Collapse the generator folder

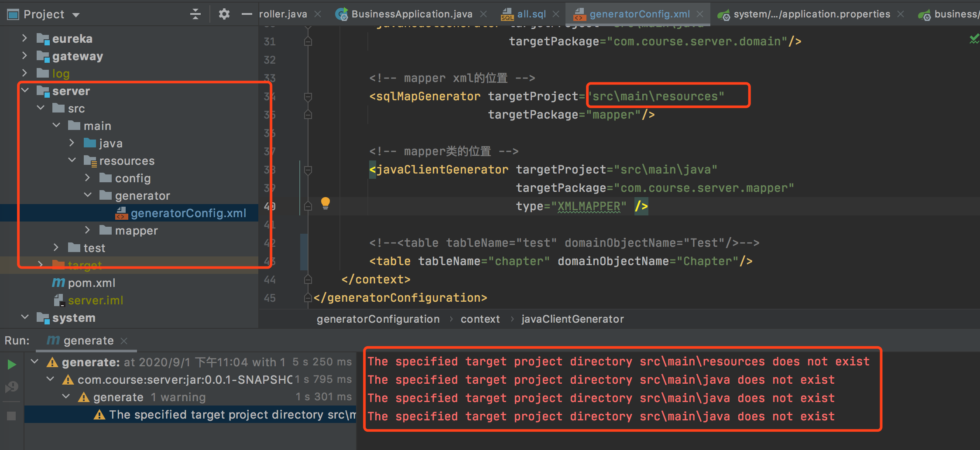[88, 195]
